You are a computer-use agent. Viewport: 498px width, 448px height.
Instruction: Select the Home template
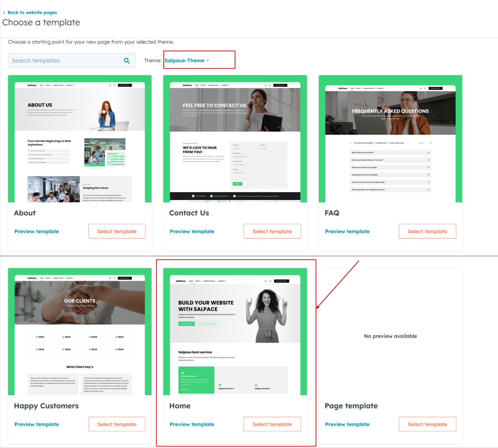(272, 424)
